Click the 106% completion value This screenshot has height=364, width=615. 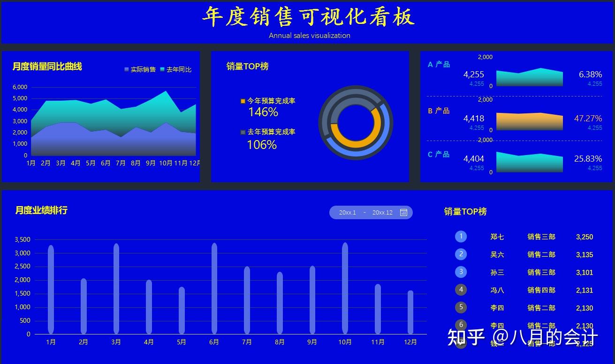click(x=262, y=145)
